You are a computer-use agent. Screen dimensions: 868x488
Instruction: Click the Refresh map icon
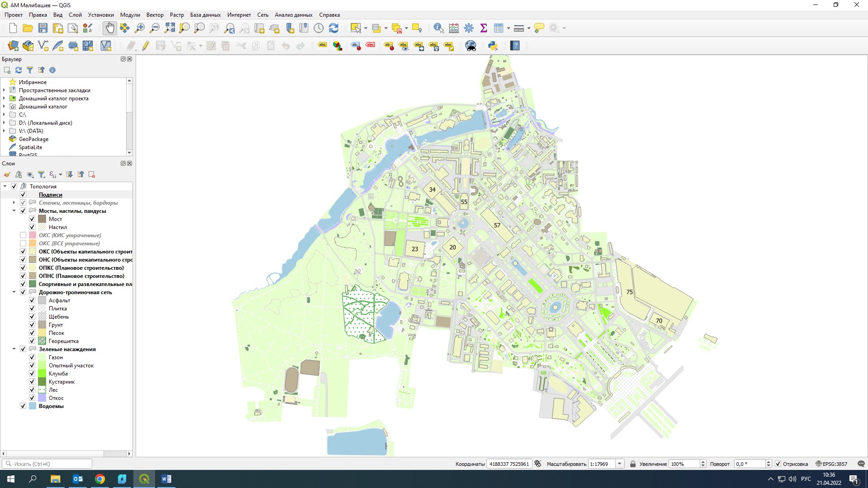pyautogui.click(x=334, y=28)
